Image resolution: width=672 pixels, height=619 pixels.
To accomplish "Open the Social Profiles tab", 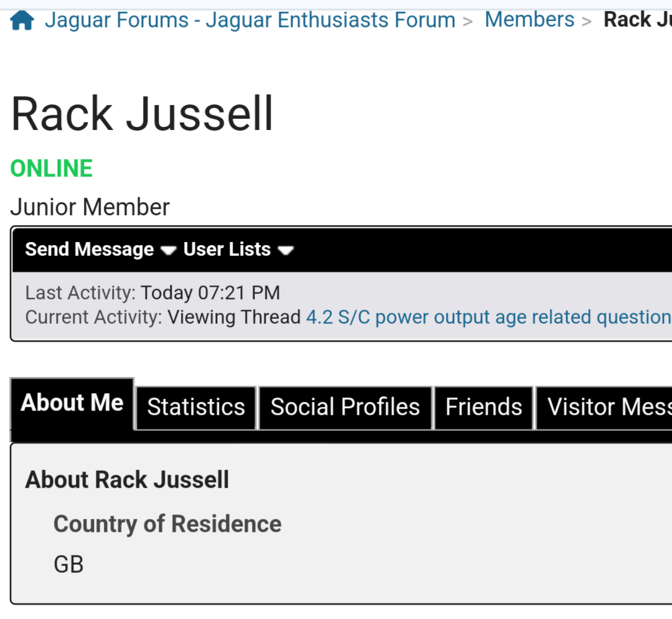I will tap(345, 407).
